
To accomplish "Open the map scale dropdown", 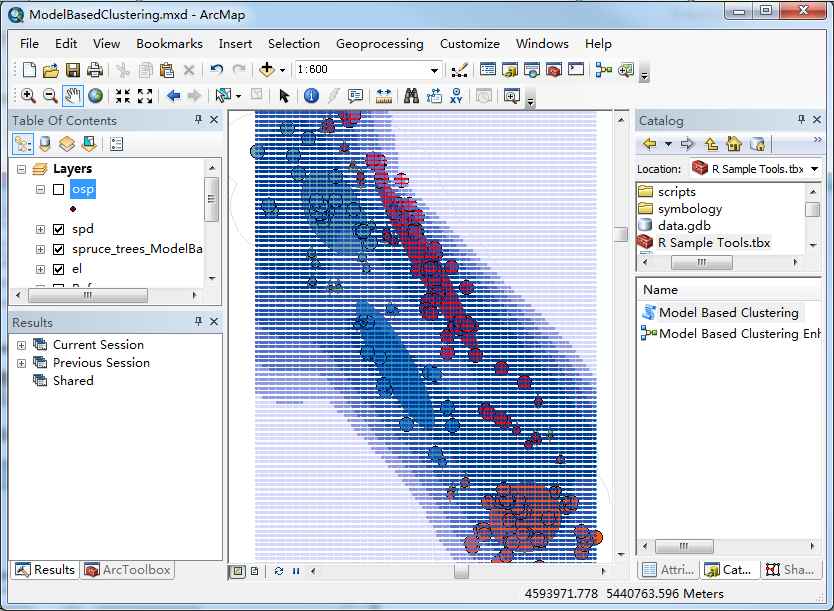I will 434,70.
